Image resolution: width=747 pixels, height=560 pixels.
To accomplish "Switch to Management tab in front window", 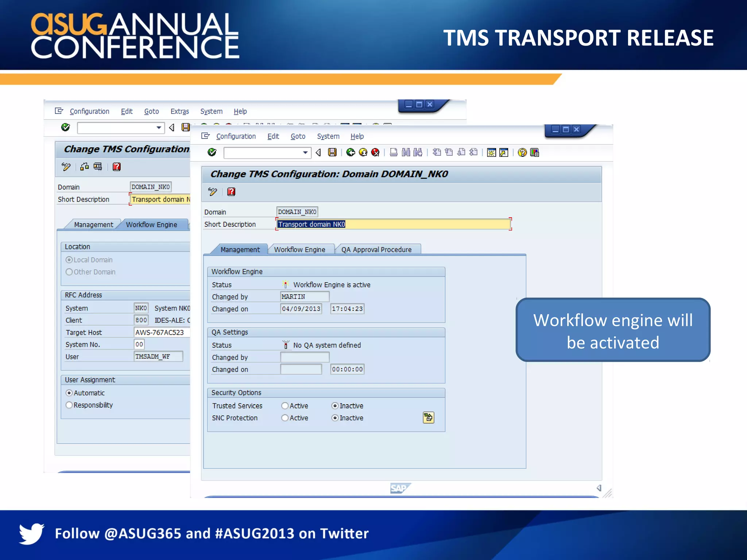I will 240,249.
